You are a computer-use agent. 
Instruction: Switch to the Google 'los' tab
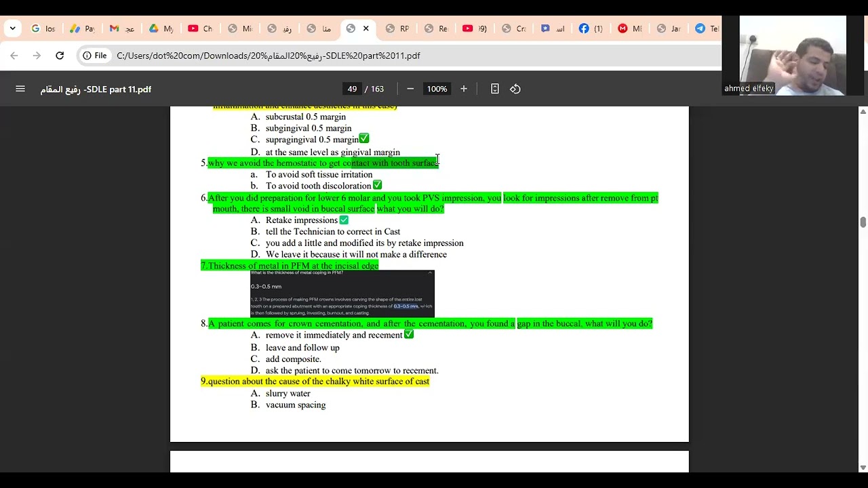point(43,28)
